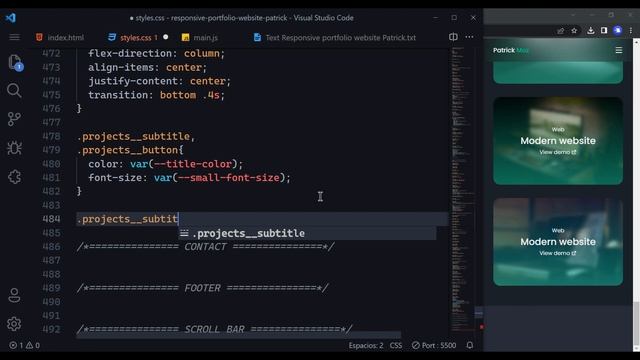Open the VS Code hamburger menu
This screenshot has height=360, width=640.
14,37
